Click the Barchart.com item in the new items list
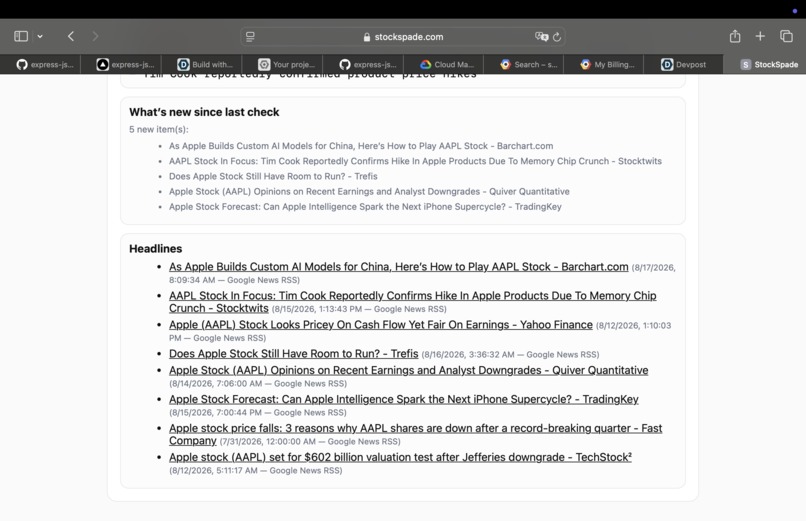Image resolution: width=806 pixels, height=521 pixels. click(x=361, y=146)
